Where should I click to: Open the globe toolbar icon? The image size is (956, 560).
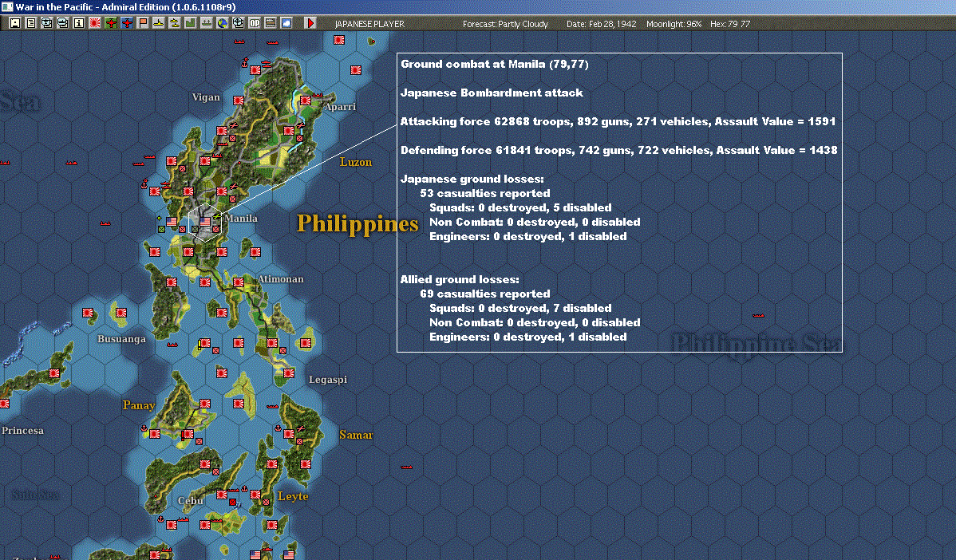(223, 23)
